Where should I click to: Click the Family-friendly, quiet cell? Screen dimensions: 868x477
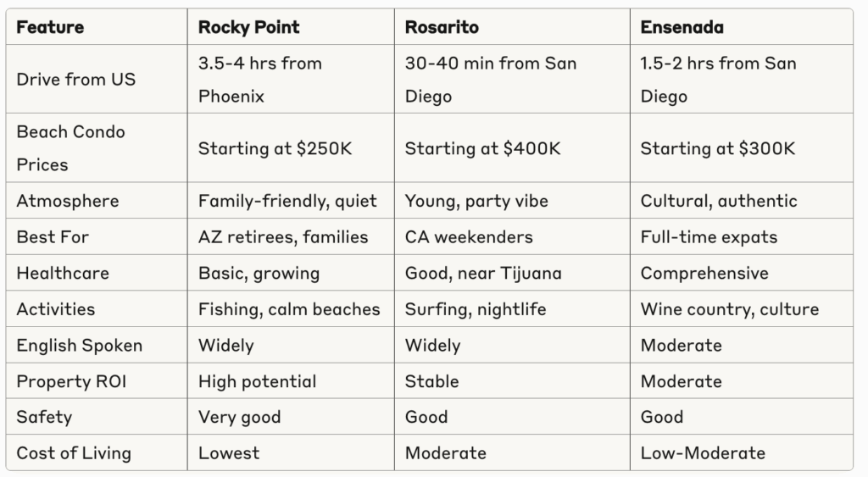tap(287, 201)
